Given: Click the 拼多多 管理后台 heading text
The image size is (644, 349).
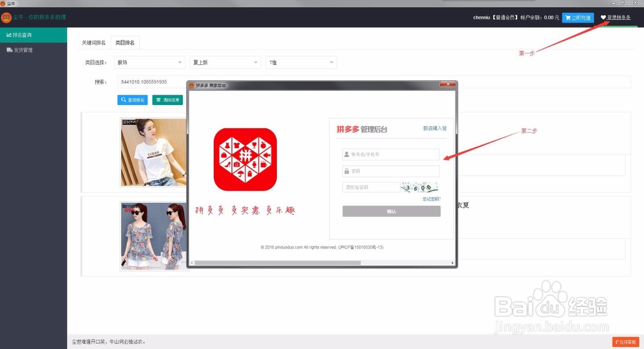Looking at the screenshot, I should click(362, 129).
